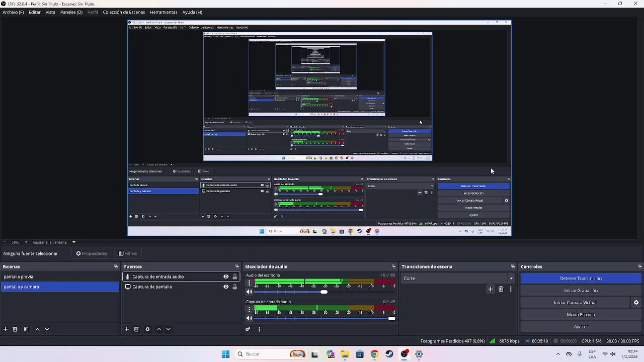Open Google Chrome from the taskbar
The width and height of the screenshot is (644, 362).
coord(374,354)
